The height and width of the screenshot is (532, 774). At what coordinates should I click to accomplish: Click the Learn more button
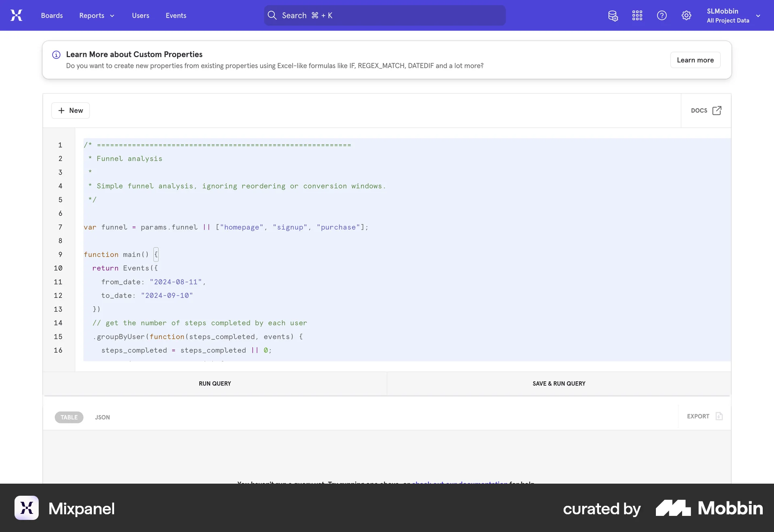[x=695, y=60]
